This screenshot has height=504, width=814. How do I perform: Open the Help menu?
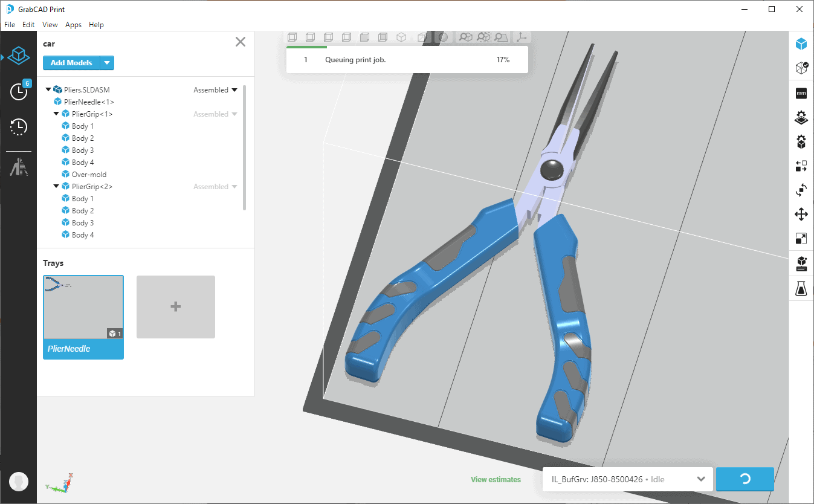[x=96, y=25]
